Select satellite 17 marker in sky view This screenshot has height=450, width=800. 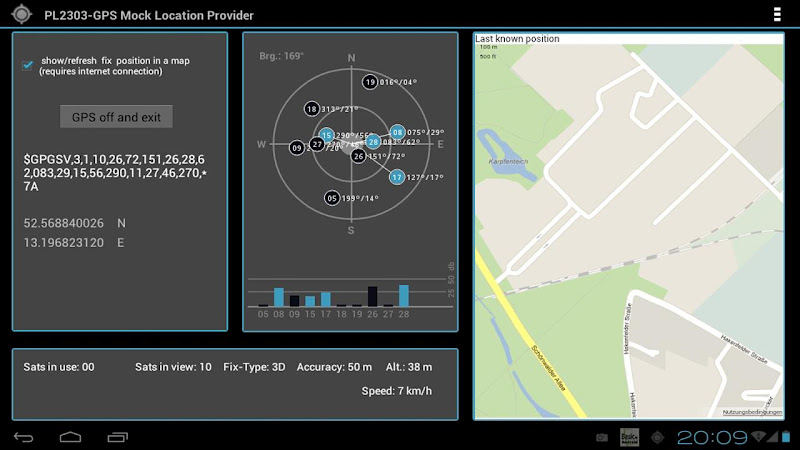397,177
